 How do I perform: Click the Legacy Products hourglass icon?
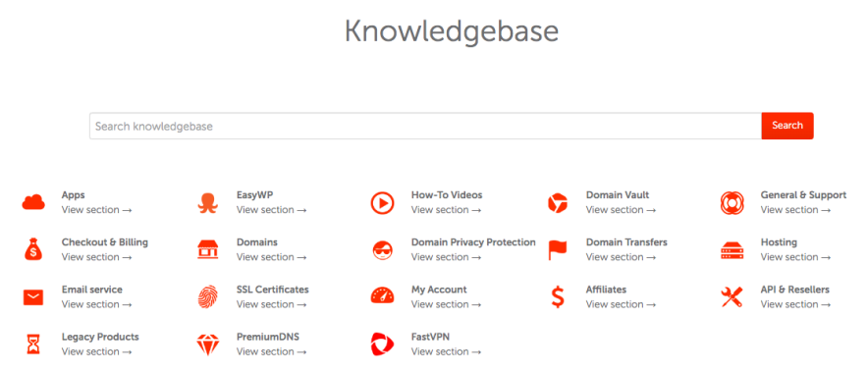33,345
